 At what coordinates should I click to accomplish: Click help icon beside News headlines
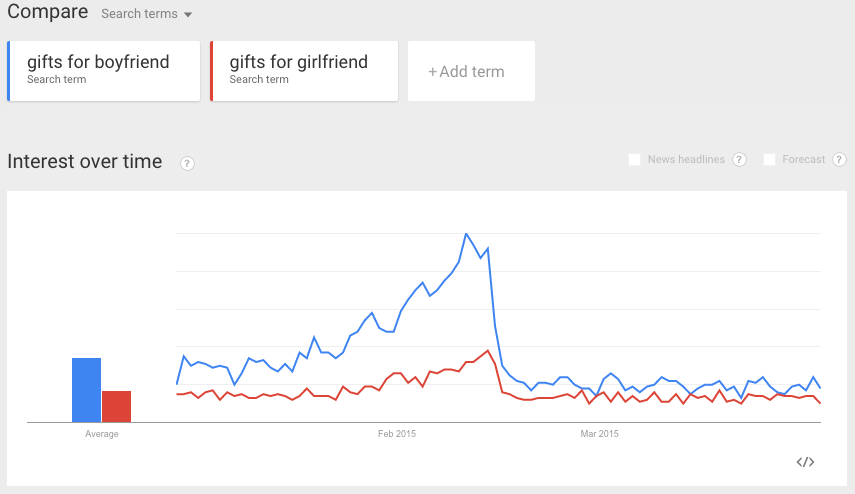(x=739, y=159)
